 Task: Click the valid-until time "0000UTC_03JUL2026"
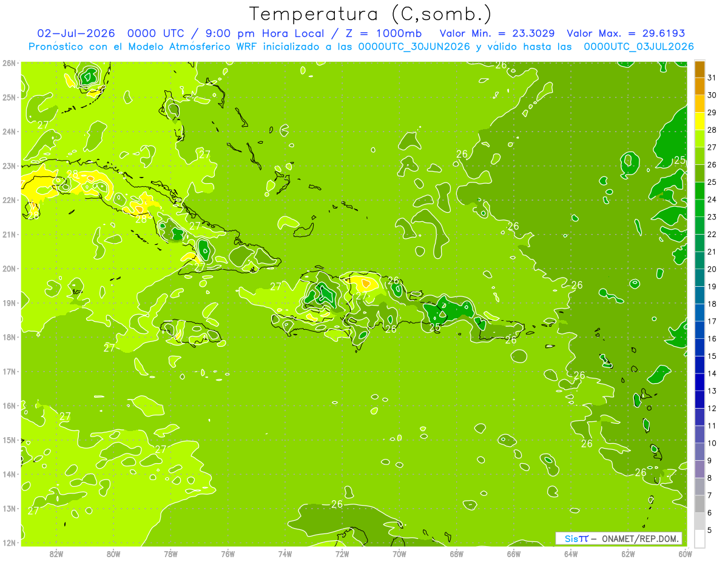click(639, 46)
